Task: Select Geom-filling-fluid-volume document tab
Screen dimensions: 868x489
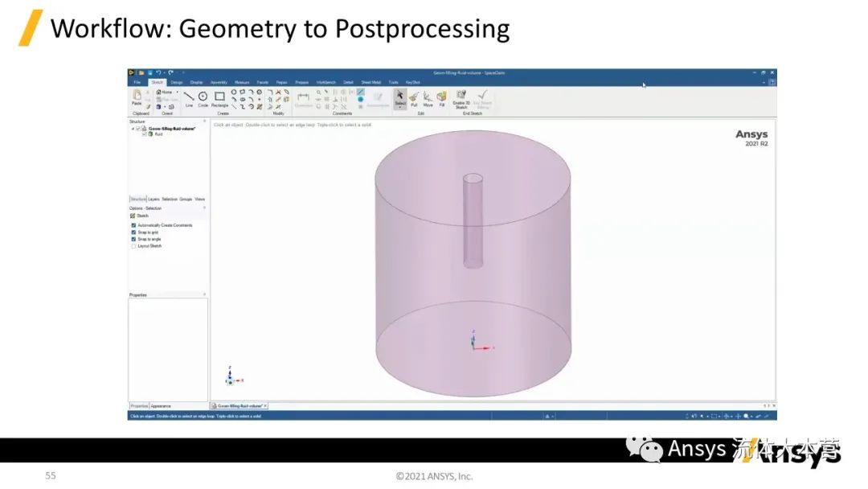Action: pyautogui.click(x=240, y=406)
